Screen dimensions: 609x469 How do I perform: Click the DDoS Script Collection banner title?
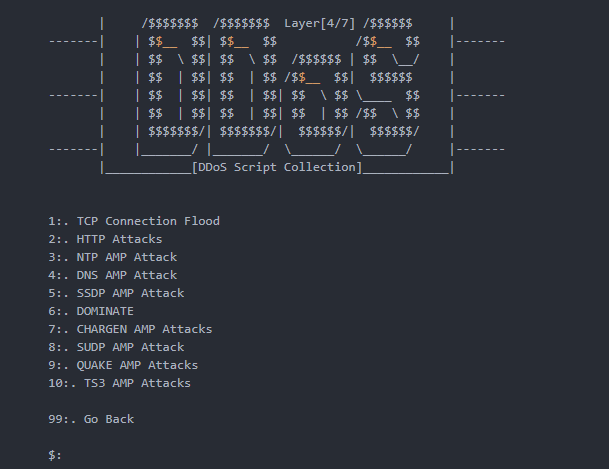click(x=277, y=167)
